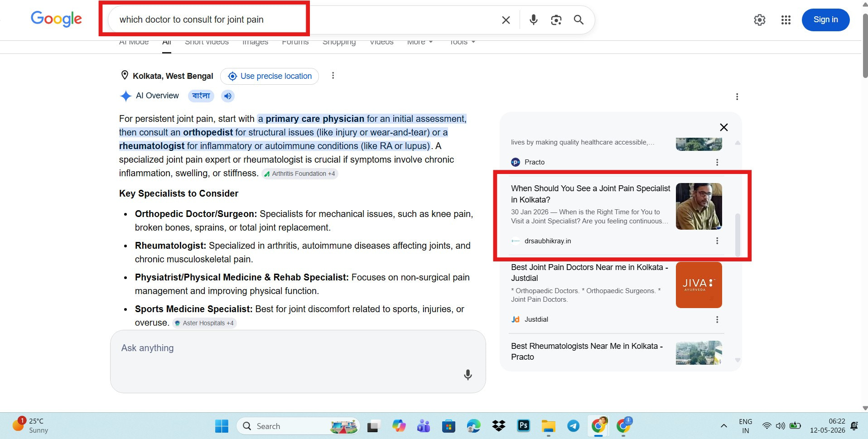
Task: Open the Videos tab
Action: pyautogui.click(x=381, y=42)
